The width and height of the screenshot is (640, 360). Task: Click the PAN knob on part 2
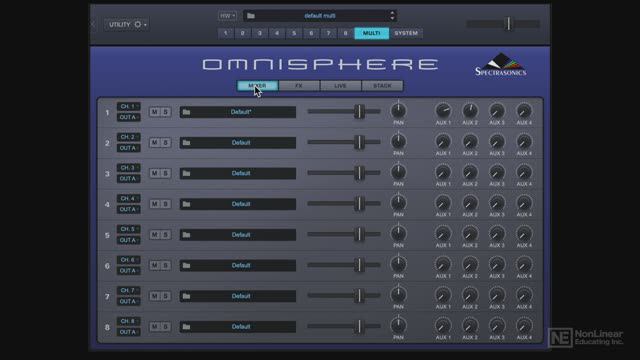coord(398,141)
